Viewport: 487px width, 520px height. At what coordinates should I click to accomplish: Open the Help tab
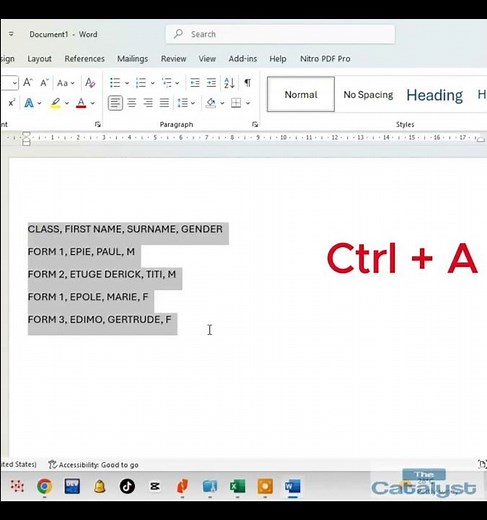coord(278,59)
